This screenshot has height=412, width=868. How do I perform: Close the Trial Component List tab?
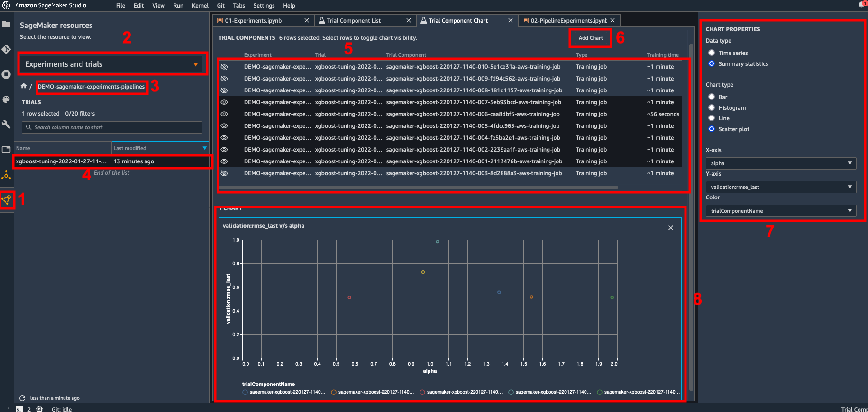[x=409, y=20]
